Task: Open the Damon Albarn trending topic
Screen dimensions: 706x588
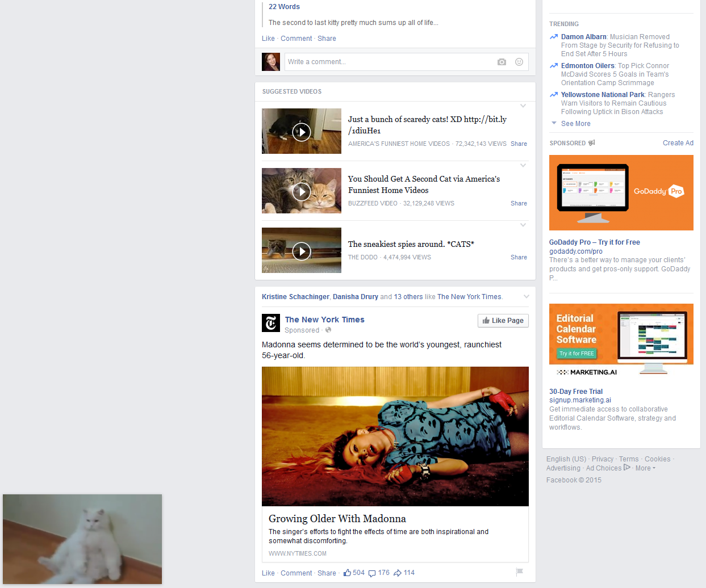Action: point(583,37)
